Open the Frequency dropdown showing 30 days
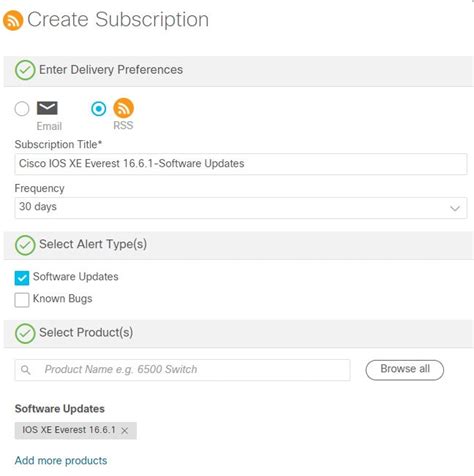474x476 pixels. click(241, 208)
